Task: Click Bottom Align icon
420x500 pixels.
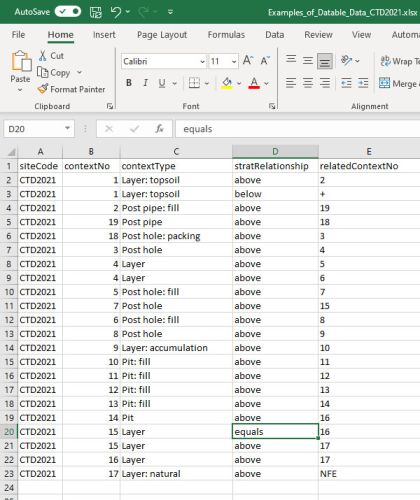Action: 325,61
